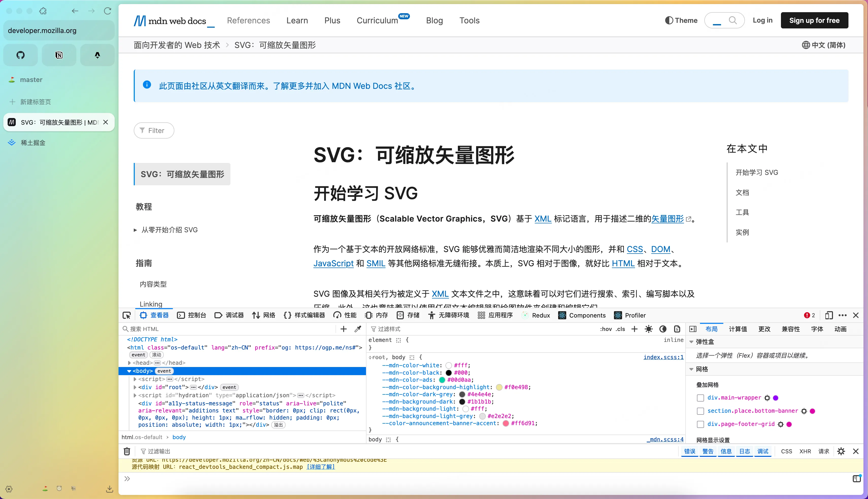Click the #00d0aa color swatch
This screenshot has width=868, height=499.
point(442,380)
